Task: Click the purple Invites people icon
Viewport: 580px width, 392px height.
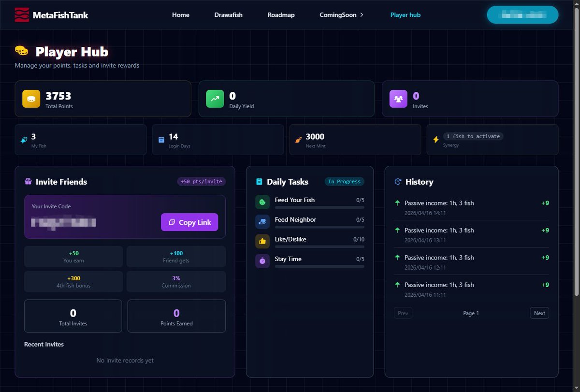Action: point(399,99)
